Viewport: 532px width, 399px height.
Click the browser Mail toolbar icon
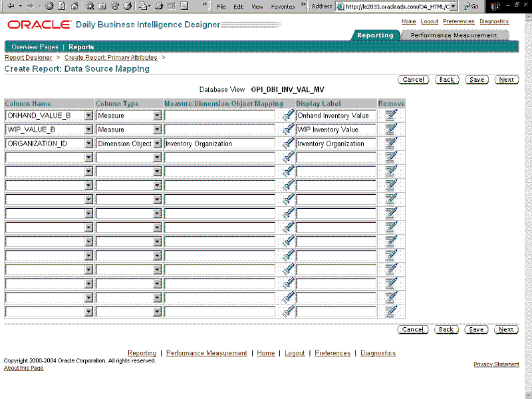coord(143,6)
